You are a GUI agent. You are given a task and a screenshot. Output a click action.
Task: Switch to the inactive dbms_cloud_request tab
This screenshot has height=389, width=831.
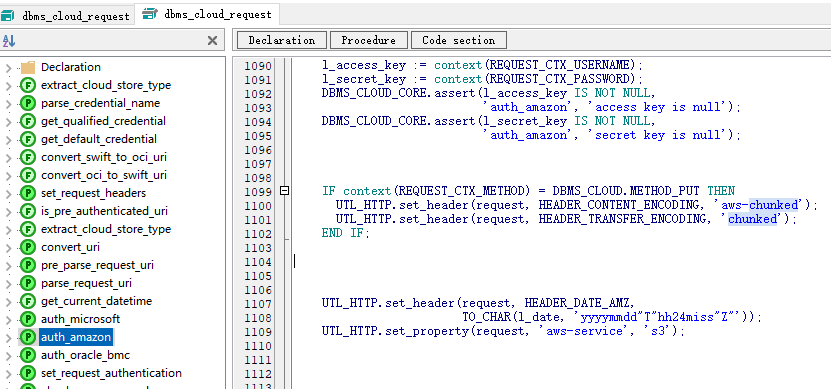pyautogui.click(x=67, y=16)
